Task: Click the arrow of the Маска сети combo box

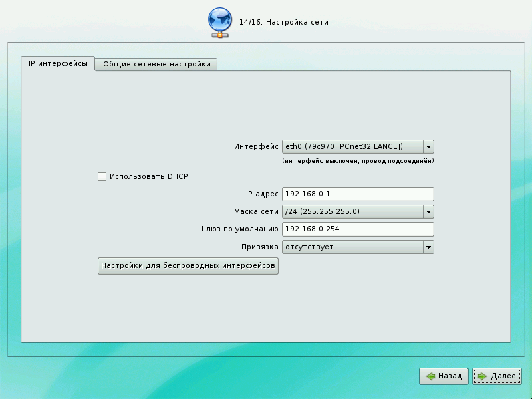Action: (428, 212)
